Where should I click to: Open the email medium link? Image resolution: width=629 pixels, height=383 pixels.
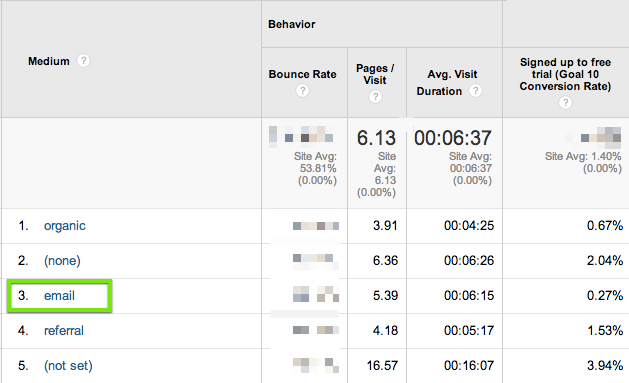59,296
